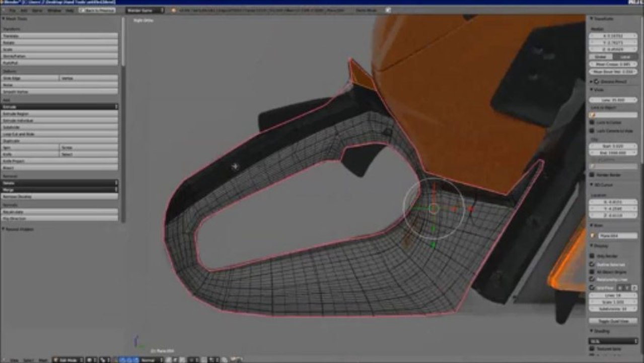The image size is (644, 363).
Task: Open the Window menu
Action: (54, 10)
